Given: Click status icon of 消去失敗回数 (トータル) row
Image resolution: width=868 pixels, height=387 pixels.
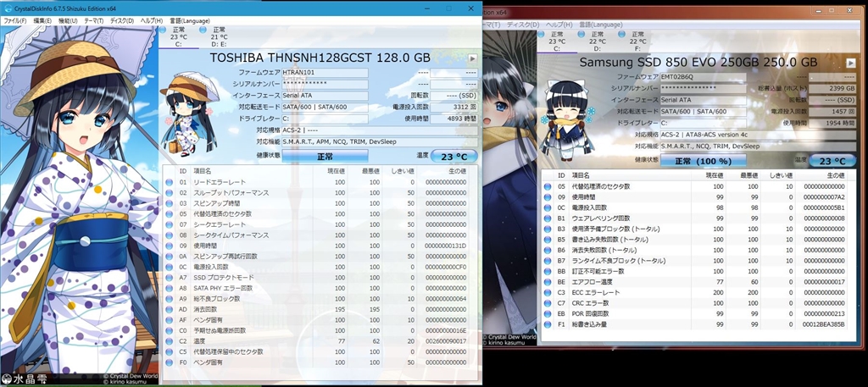Looking at the screenshot, I should [x=548, y=250].
